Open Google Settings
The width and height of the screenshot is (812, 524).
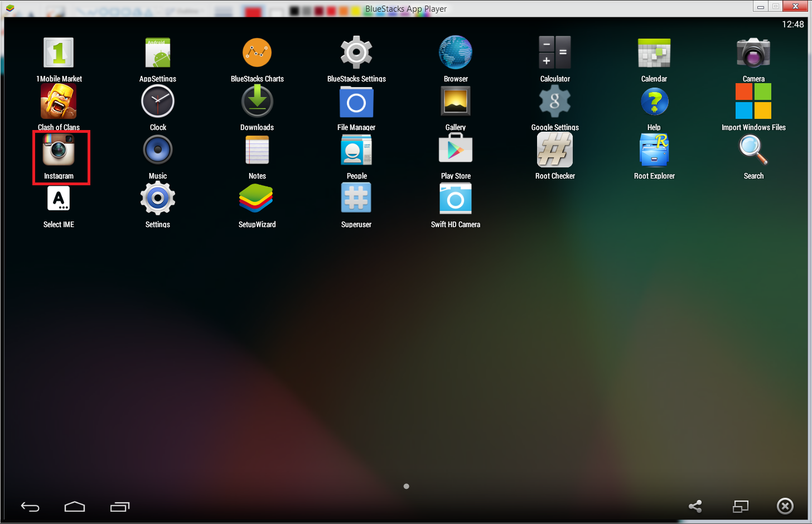tap(555, 102)
